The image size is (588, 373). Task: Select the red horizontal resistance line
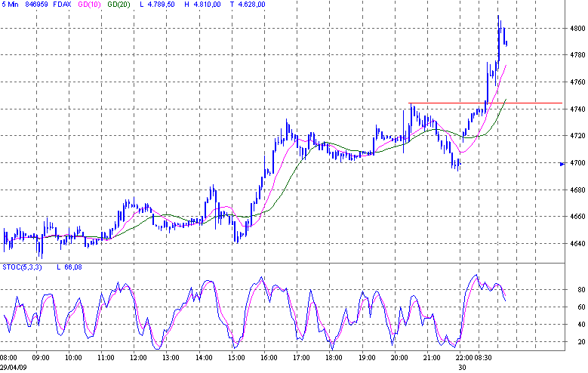coord(485,103)
